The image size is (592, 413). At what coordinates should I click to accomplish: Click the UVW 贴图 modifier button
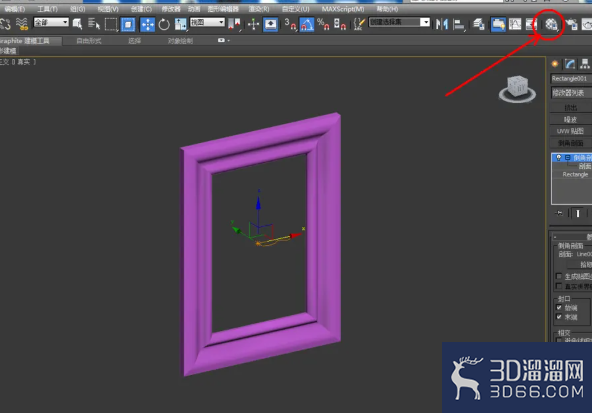(570, 131)
